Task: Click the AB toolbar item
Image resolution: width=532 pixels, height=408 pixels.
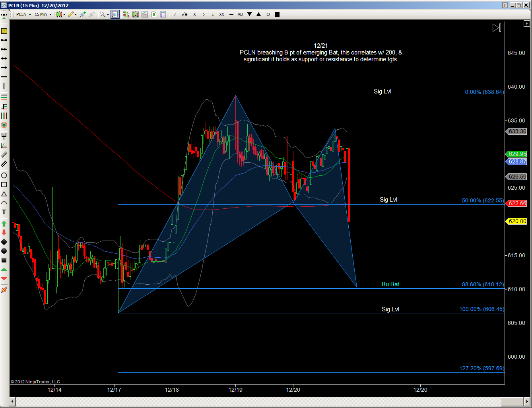Action: pyautogui.click(x=240, y=14)
